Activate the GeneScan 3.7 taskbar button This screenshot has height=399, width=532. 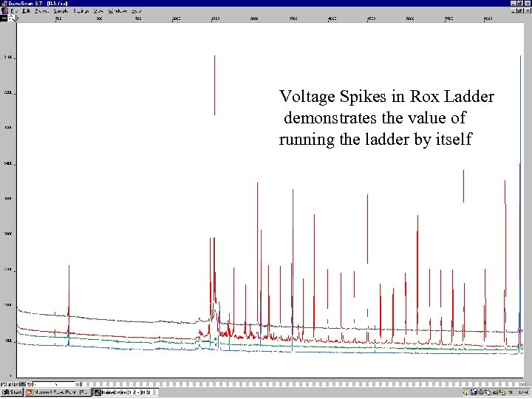click(x=126, y=392)
